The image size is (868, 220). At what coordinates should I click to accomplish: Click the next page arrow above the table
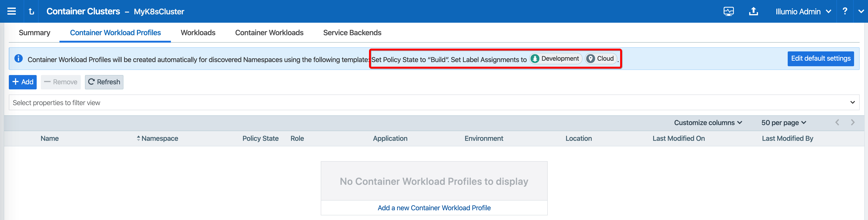tap(853, 123)
